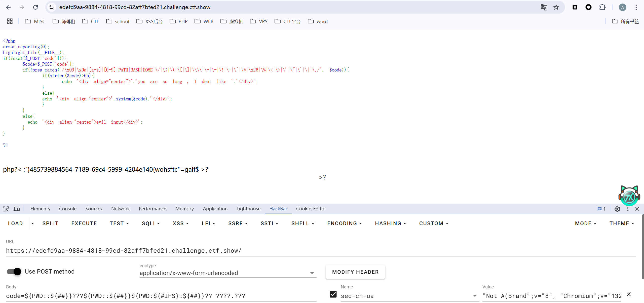Image resolution: width=644 pixels, height=303 pixels.
Task: Switch to the Cookie-Editor tab
Action: point(311,209)
